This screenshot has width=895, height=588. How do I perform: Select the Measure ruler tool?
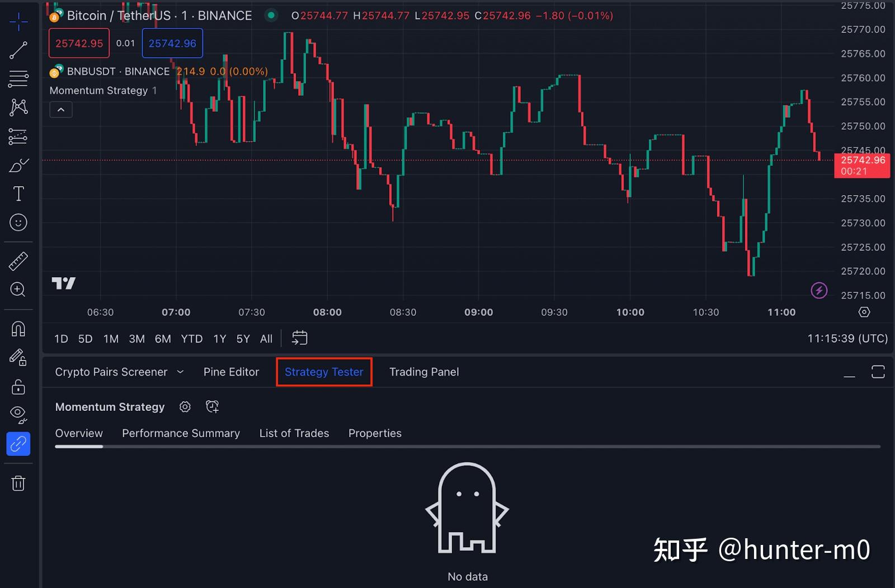click(x=18, y=260)
